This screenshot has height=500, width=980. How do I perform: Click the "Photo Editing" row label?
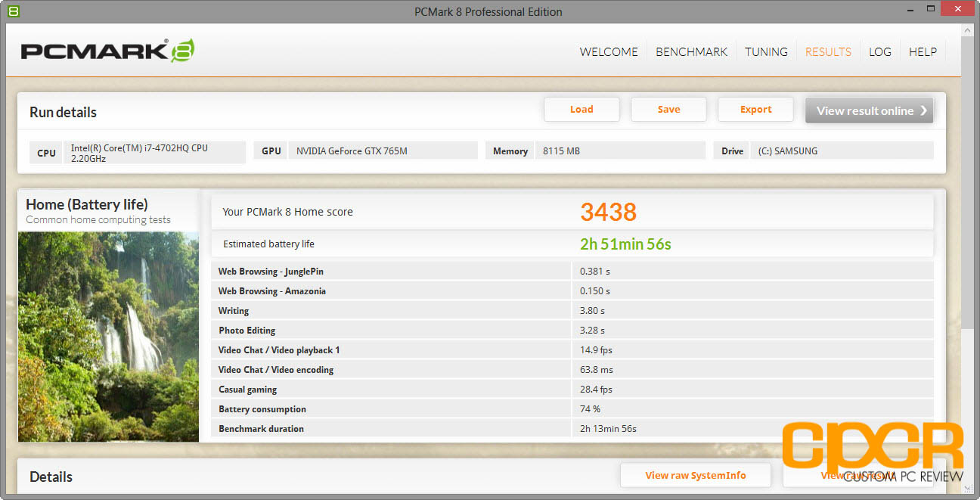(x=247, y=331)
